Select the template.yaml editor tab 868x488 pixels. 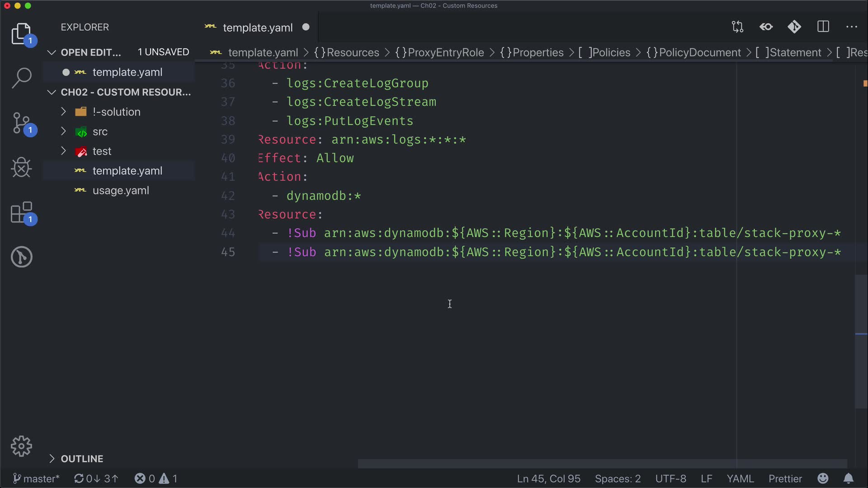coord(257,28)
